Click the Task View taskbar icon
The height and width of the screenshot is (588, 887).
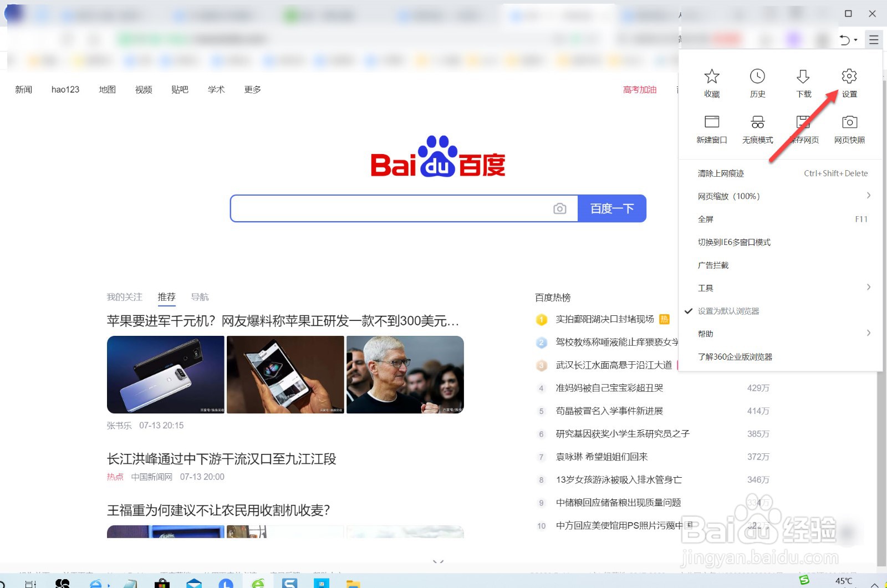(x=30, y=584)
